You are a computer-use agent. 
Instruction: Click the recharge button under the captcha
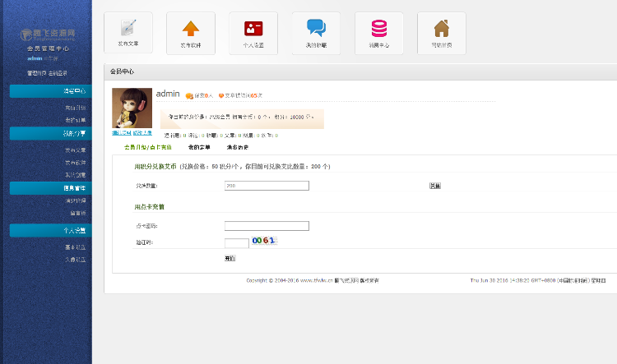(x=230, y=258)
